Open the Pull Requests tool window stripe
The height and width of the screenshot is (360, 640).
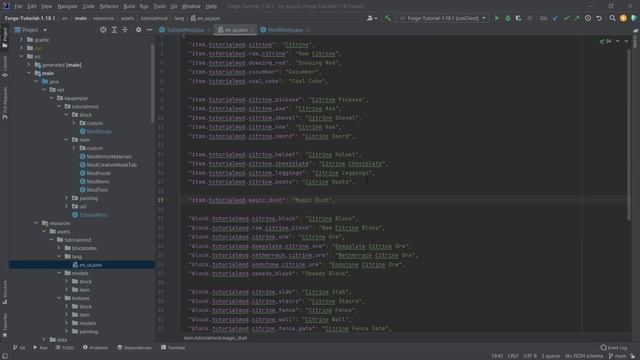(x=4, y=103)
